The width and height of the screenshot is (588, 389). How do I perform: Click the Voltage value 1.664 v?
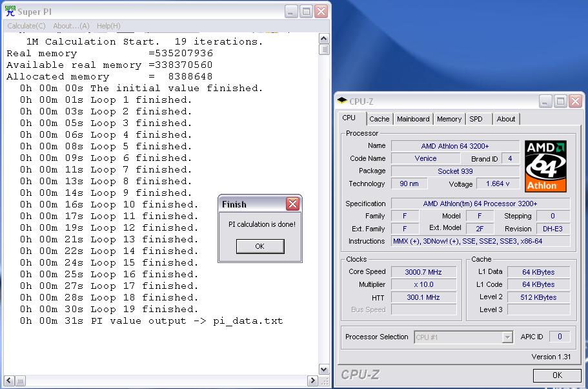click(x=498, y=184)
